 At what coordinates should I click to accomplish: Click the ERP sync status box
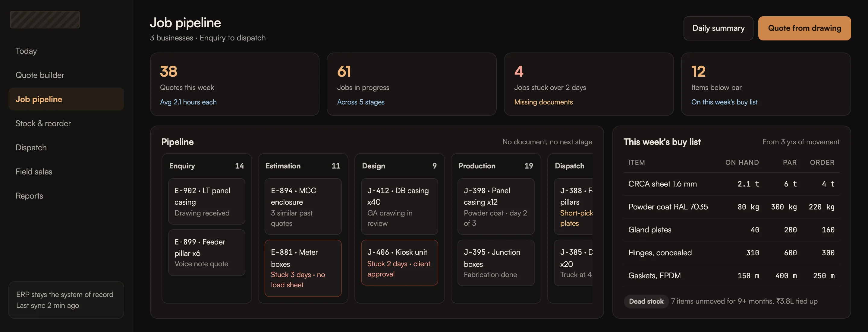[x=66, y=300]
